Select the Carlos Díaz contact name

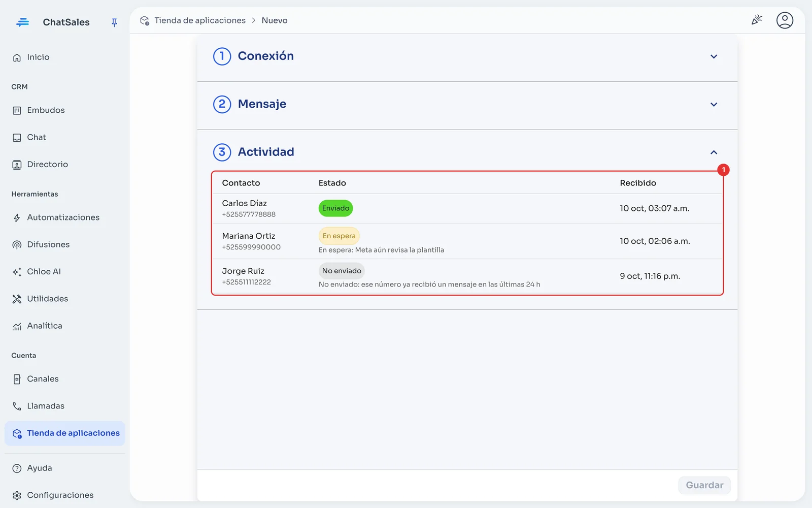pyautogui.click(x=244, y=203)
